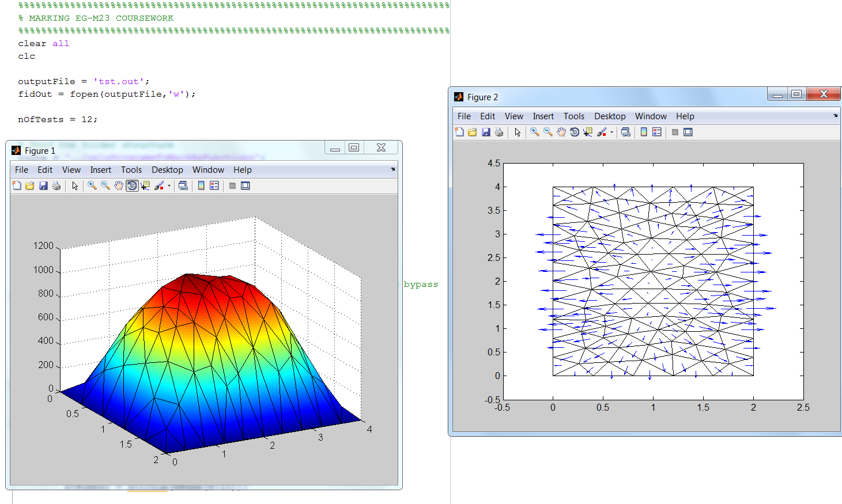Open the Tools menu in Figure 2

point(574,116)
